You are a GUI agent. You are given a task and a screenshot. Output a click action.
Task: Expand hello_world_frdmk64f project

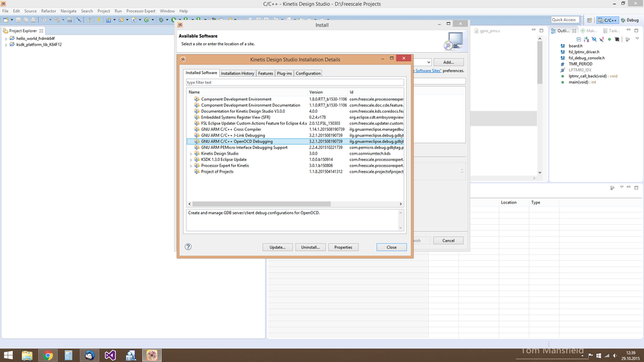pos(6,39)
